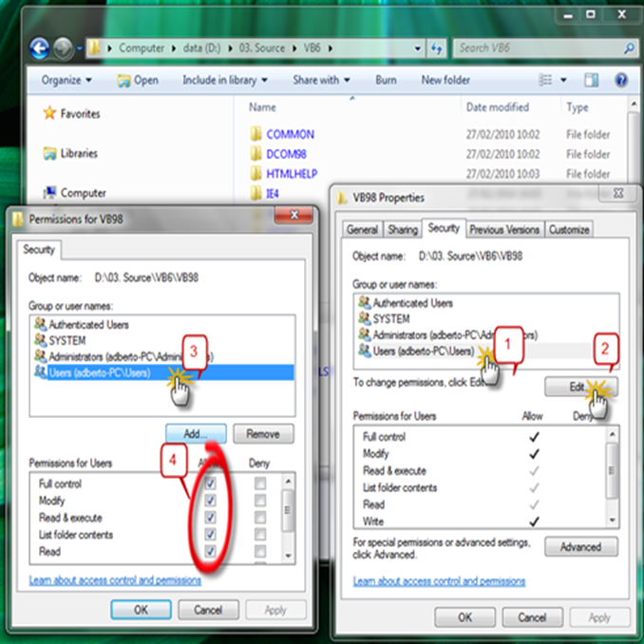
Task: Click the change view icon in toolbar
Action: click(x=545, y=80)
